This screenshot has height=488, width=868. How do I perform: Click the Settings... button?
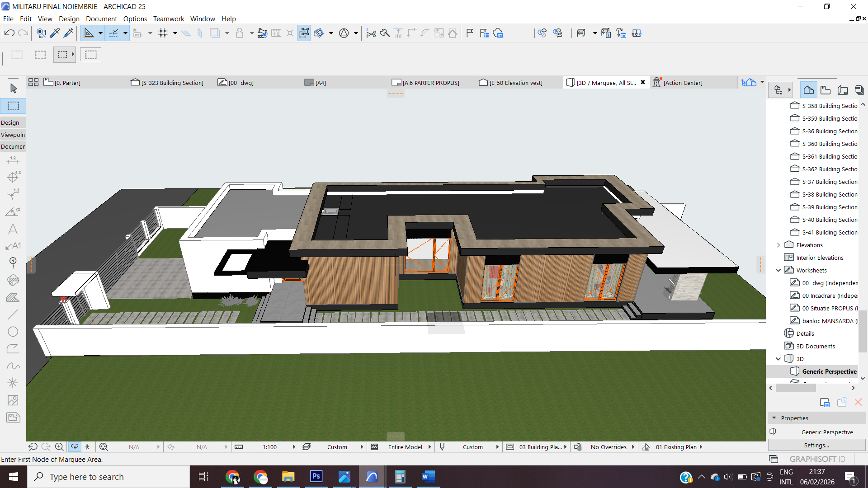[816, 445]
